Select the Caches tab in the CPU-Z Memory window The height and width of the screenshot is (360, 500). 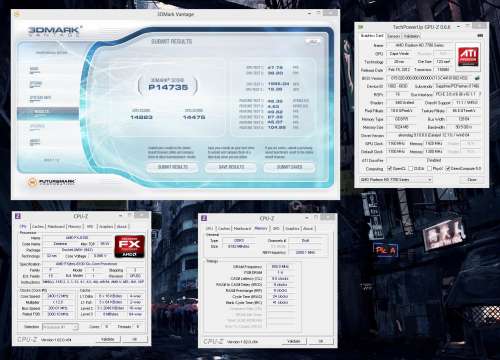pyautogui.click(x=224, y=229)
